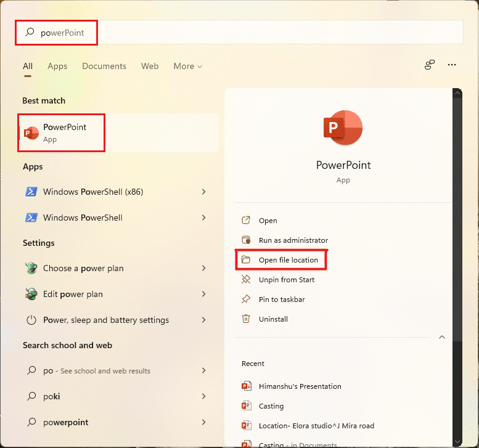The width and height of the screenshot is (479, 448).
Task: Choose Run as administrator
Action: point(293,240)
